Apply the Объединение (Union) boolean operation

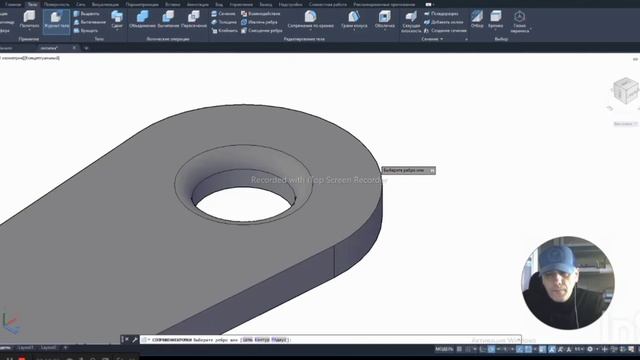pyautogui.click(x=142, y=19)
